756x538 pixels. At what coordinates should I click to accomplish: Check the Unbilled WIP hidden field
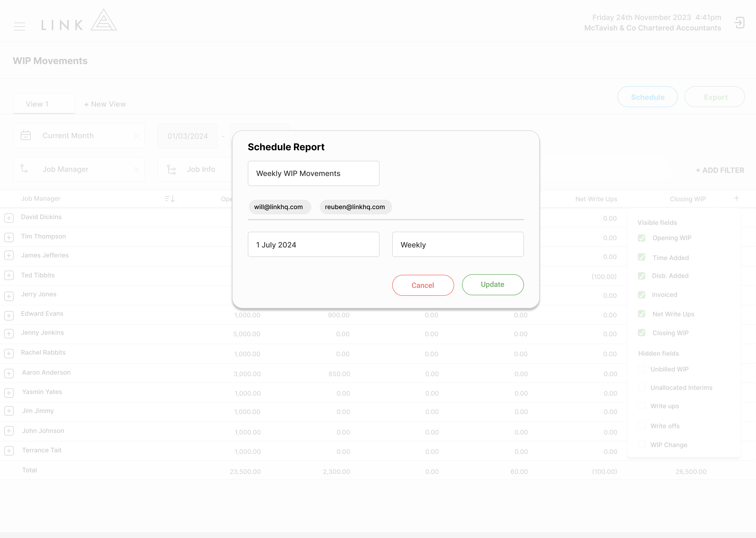pos(642,369)
